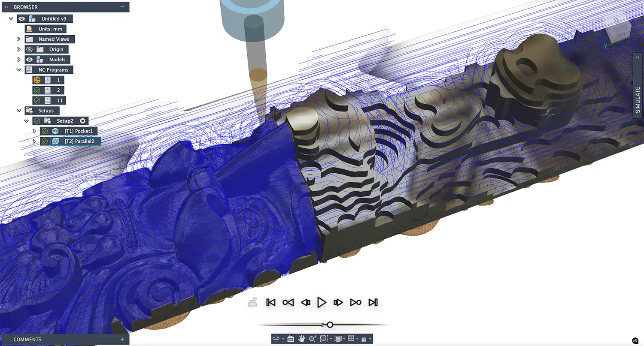Click the Grid and Snaps icon
Image resolution: width=644 pixels, height=346 pixels.
pos(351,338)
